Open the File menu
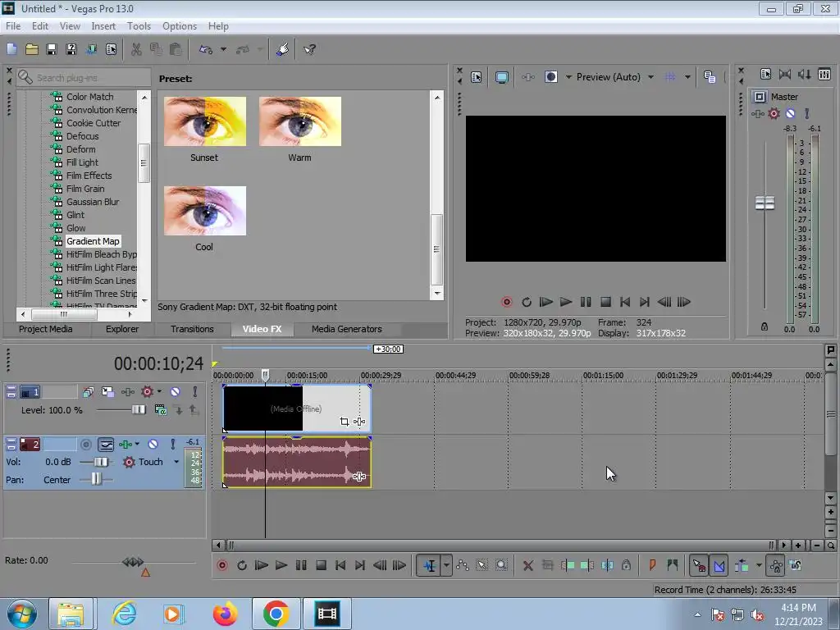840x630 pixels. [x=13, y=26]
